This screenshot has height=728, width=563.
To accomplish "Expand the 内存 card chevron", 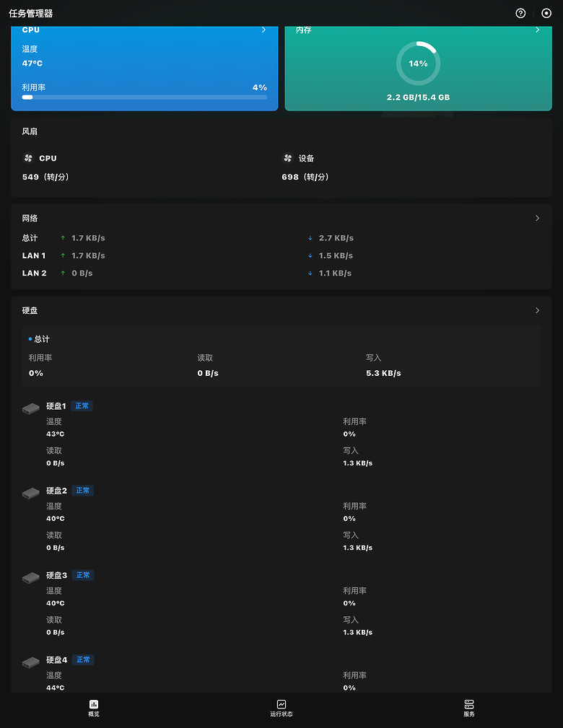I will point(538,30).
